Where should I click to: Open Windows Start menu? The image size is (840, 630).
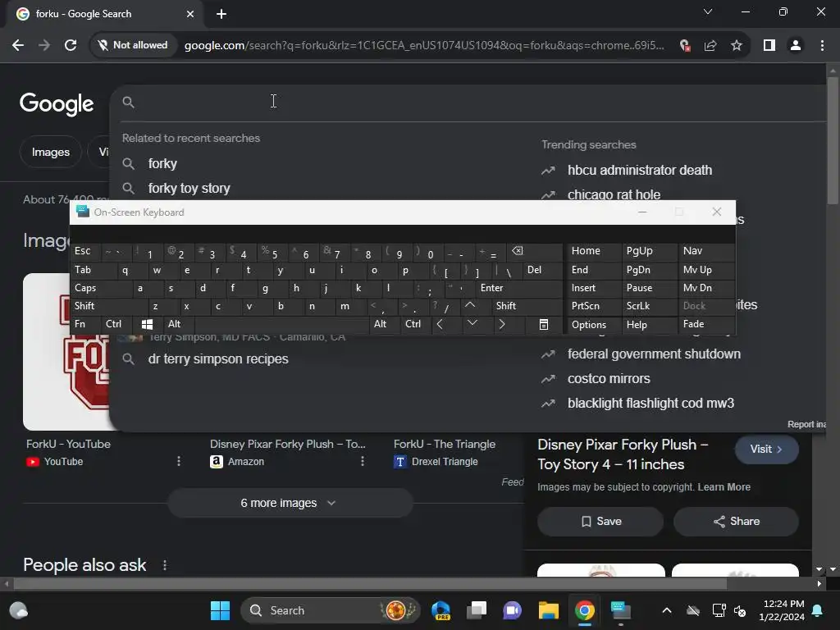tap(220, 610)
